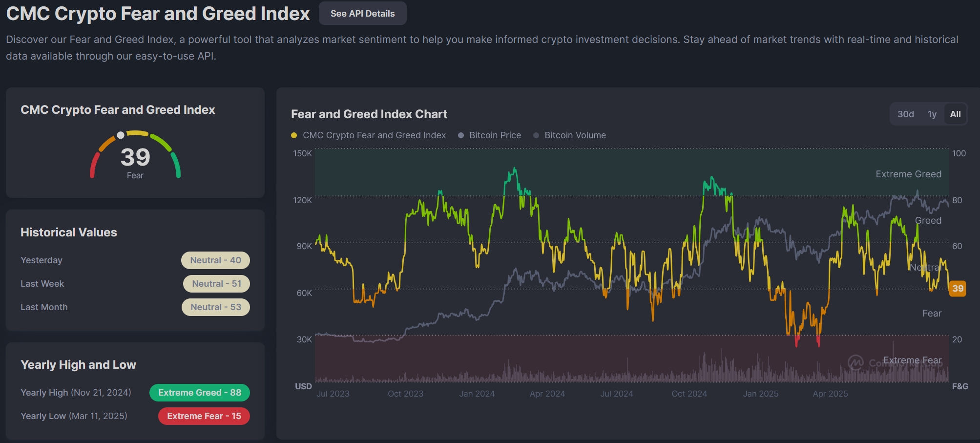Click the Last Month row label
This screenshot has height=443, width=980.
coord(44,307)
